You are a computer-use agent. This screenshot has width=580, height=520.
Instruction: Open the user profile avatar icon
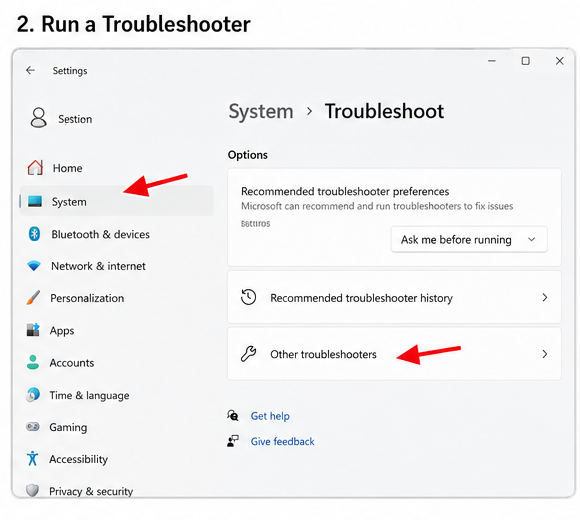[38, 118]
